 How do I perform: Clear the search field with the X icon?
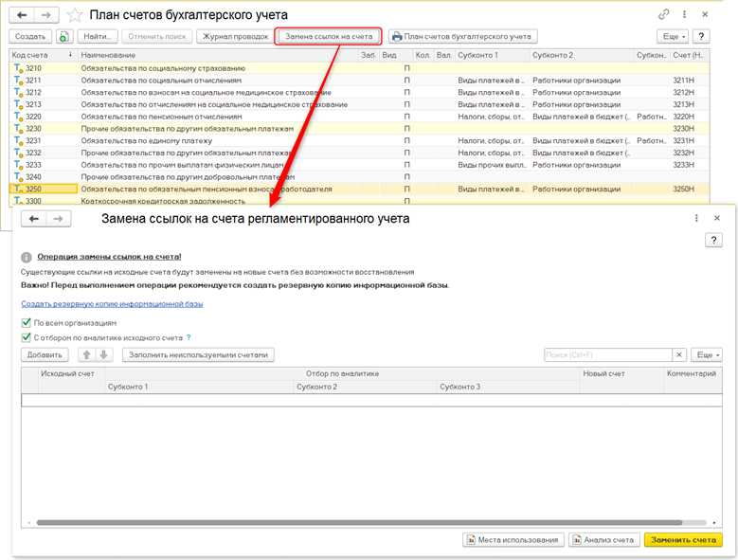pyautogui.click(x=679, y=354)
